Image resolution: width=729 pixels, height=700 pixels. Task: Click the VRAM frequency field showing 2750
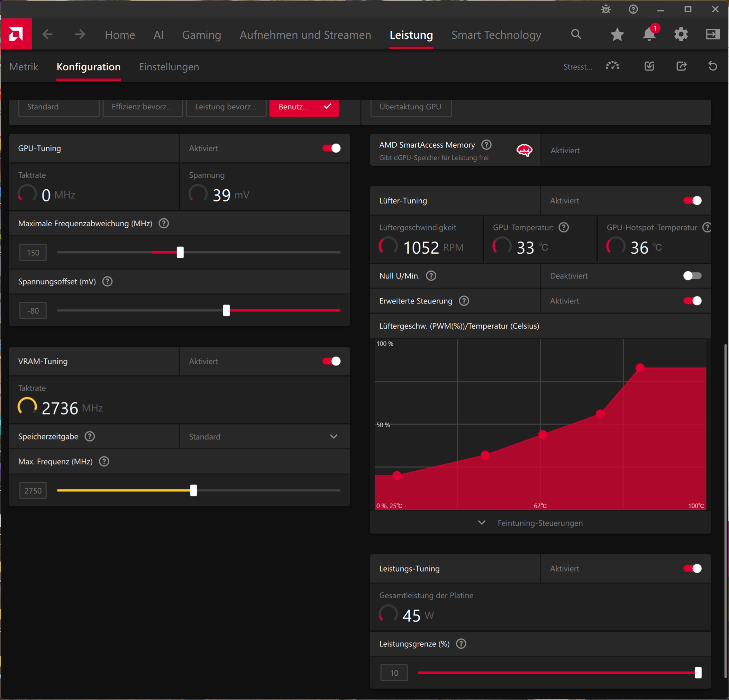[33, 491]
